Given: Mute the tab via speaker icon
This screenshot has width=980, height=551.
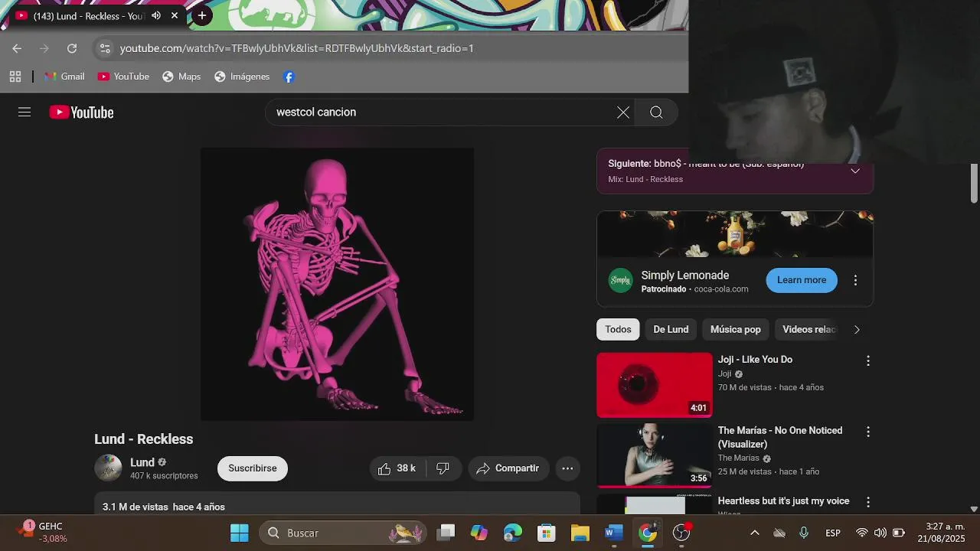Looking at the screenshot, I should [156, 15].
